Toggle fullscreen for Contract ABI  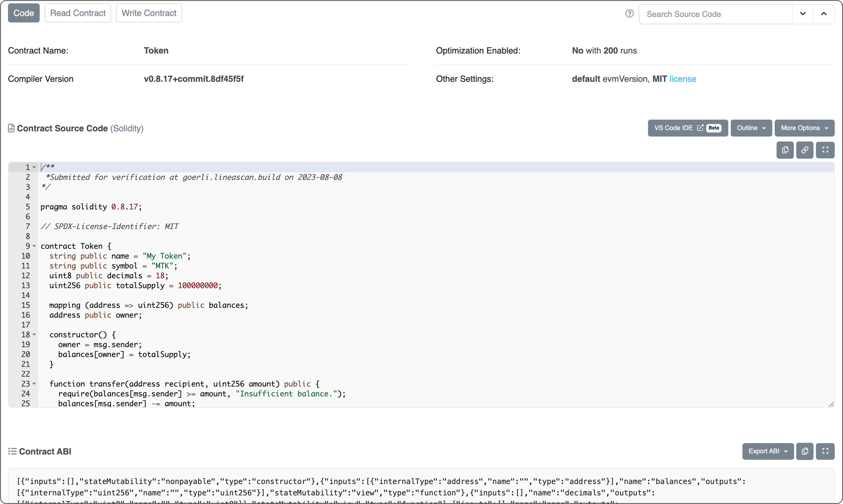point(825,451)
